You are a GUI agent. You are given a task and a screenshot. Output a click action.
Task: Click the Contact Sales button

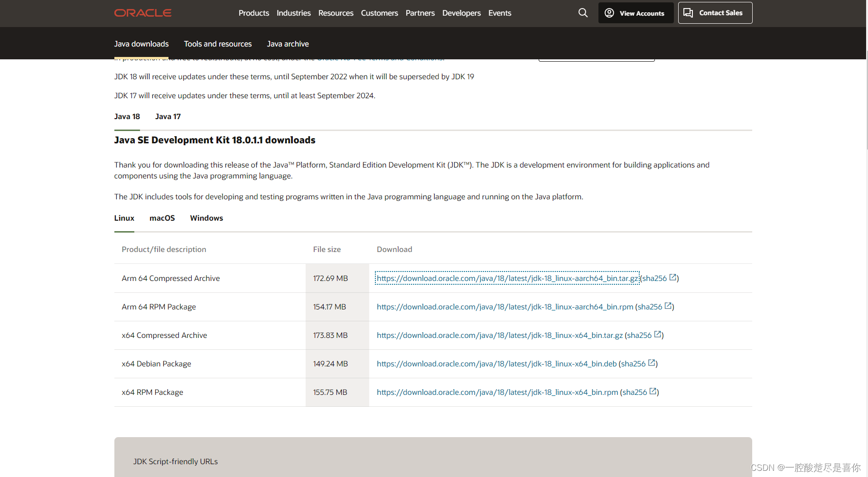pos(715,13)
